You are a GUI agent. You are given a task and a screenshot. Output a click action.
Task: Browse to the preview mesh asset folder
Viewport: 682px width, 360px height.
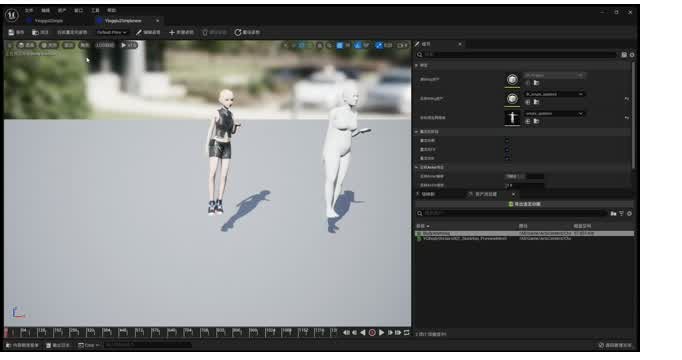[x=536, y=121]
